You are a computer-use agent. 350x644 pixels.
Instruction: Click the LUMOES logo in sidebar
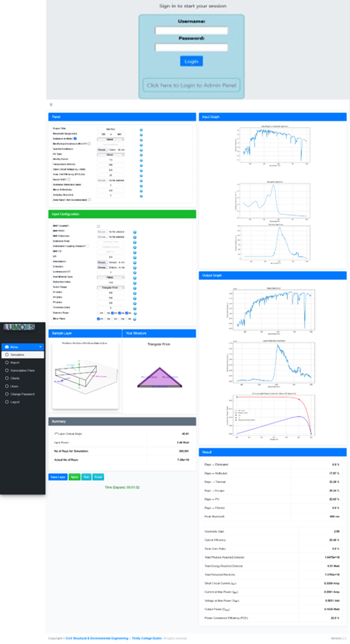[x=19, y=327]
